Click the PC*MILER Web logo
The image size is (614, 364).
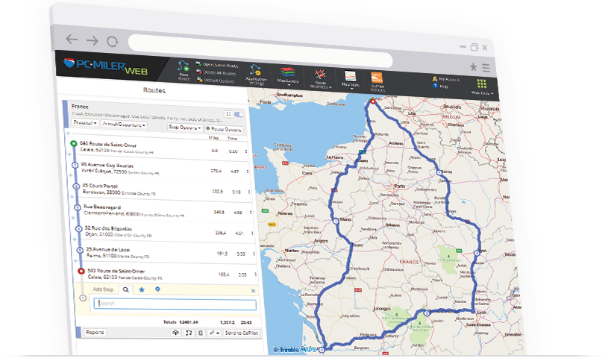[106, 66]
